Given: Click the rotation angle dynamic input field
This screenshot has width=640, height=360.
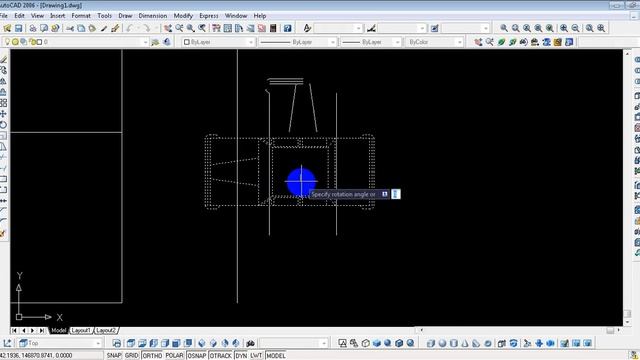Looking at the screenshot, I should pos(396,194).
